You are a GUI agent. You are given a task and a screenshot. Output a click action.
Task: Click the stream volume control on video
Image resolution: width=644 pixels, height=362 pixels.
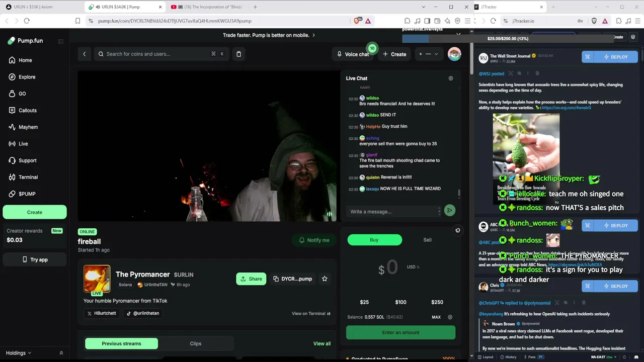[329, 214]
